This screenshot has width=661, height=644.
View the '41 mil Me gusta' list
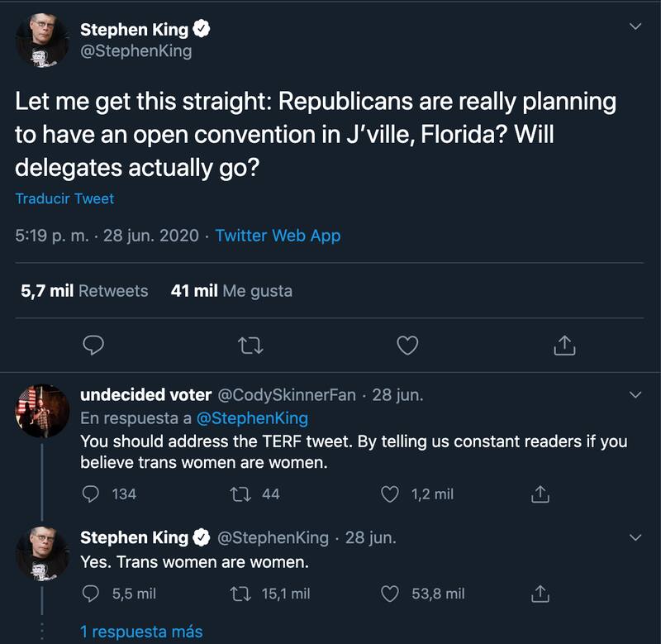pyautogui.click(x=231, y=291)
